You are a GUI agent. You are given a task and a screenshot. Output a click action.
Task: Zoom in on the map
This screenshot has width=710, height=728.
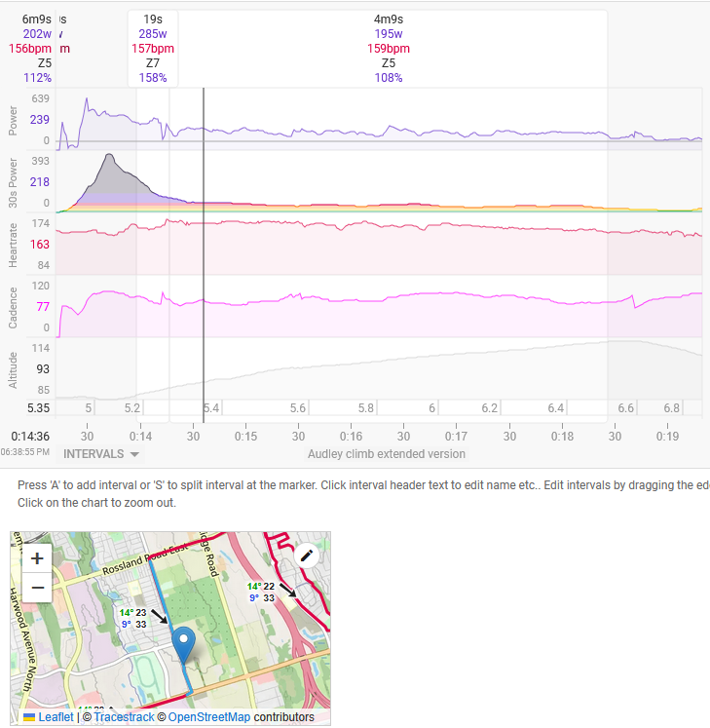(37, 558)
